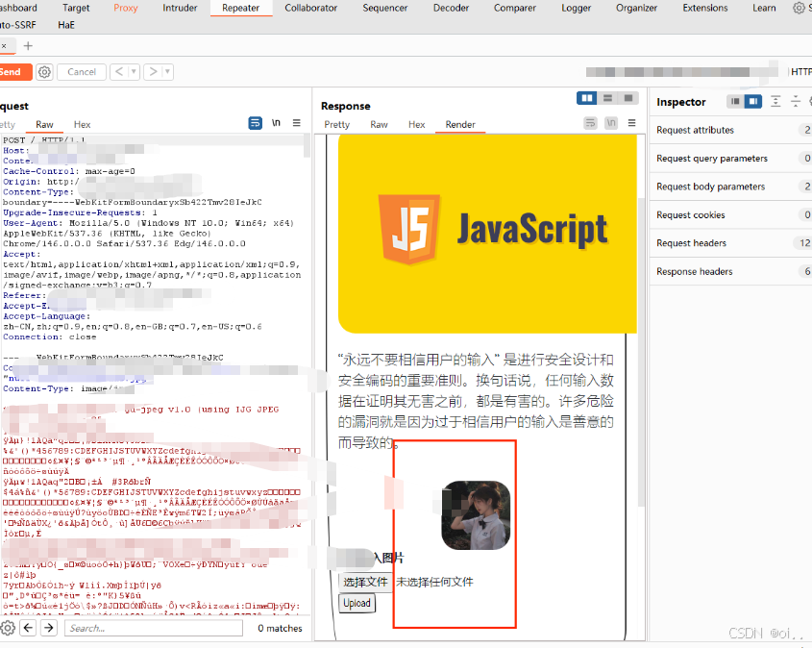Click the rendered choose file button
Image resolution: width=812 pixels, height=648 pixels.
pos(365,582)
